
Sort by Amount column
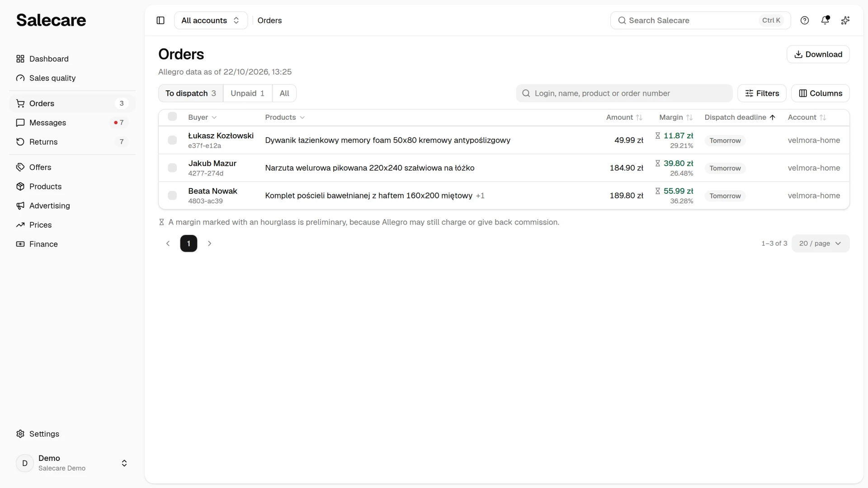coord(624,117)
